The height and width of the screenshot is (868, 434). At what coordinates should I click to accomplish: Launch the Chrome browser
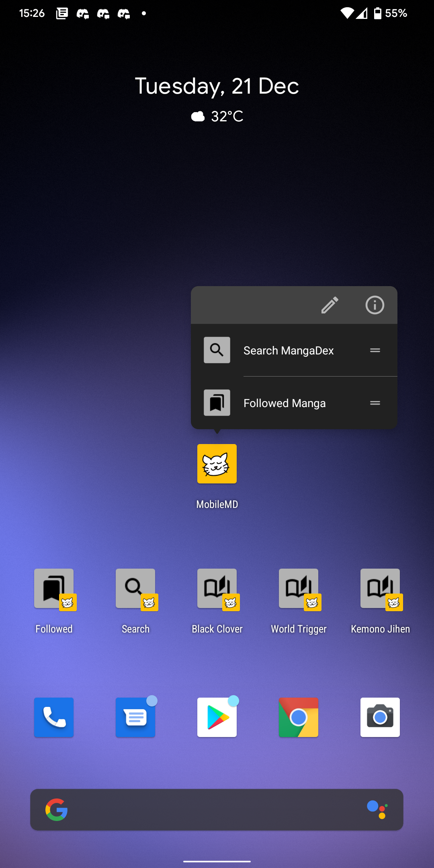pyautogui.click(x=299, y=717)
